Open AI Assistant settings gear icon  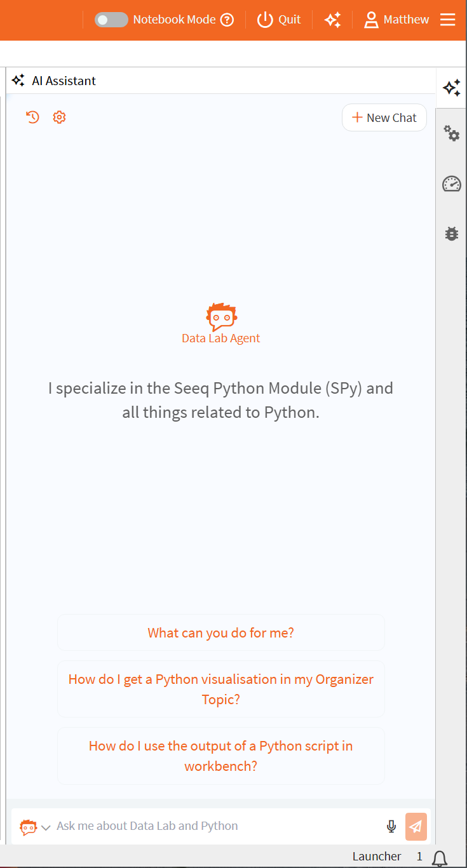tap(59, 117)
